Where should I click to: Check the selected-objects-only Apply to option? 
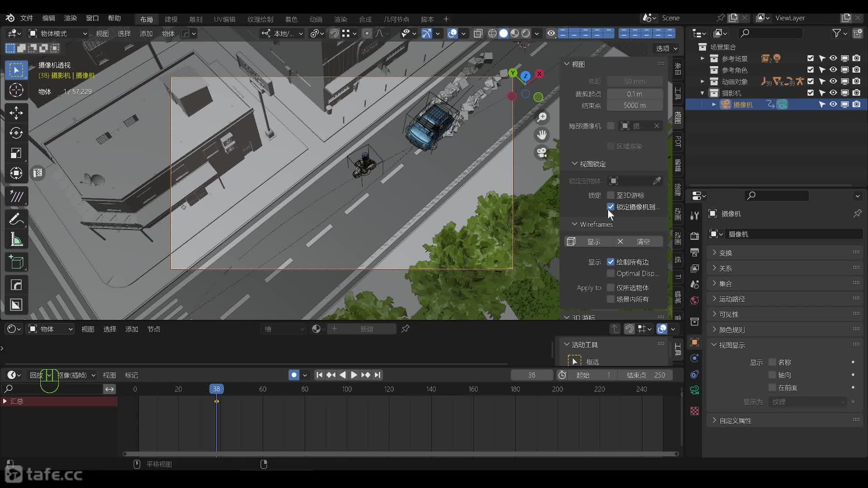[611, 287]
